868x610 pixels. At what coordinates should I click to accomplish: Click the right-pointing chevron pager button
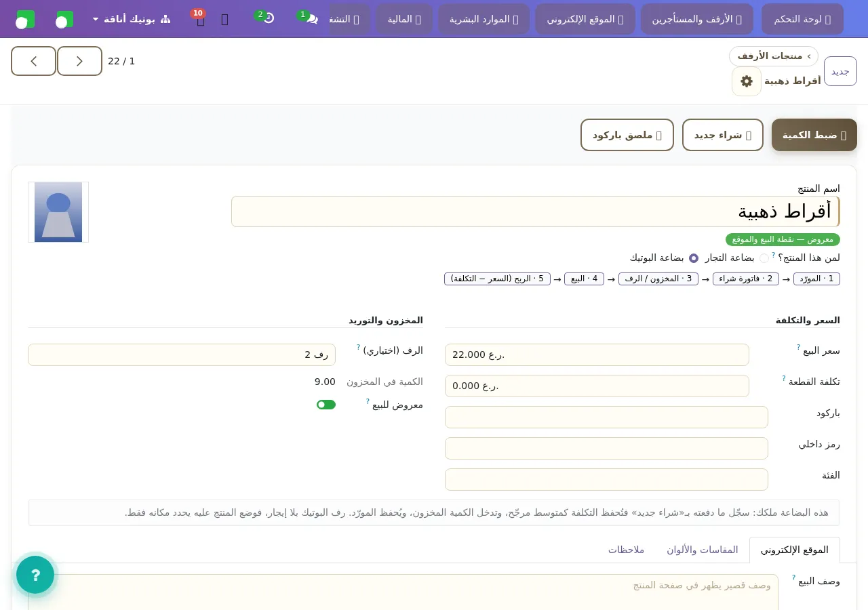click(x=79, y=61)
